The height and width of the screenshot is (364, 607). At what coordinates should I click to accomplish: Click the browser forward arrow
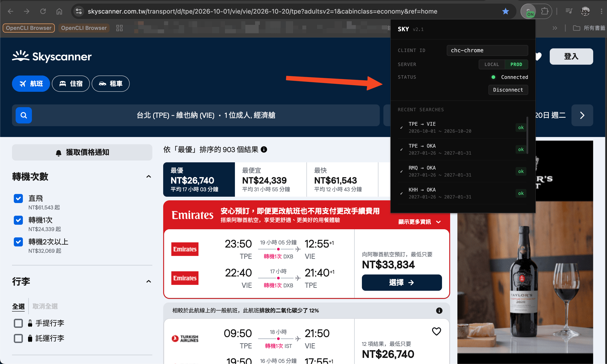pyautogui.click(x=26, y=11)
